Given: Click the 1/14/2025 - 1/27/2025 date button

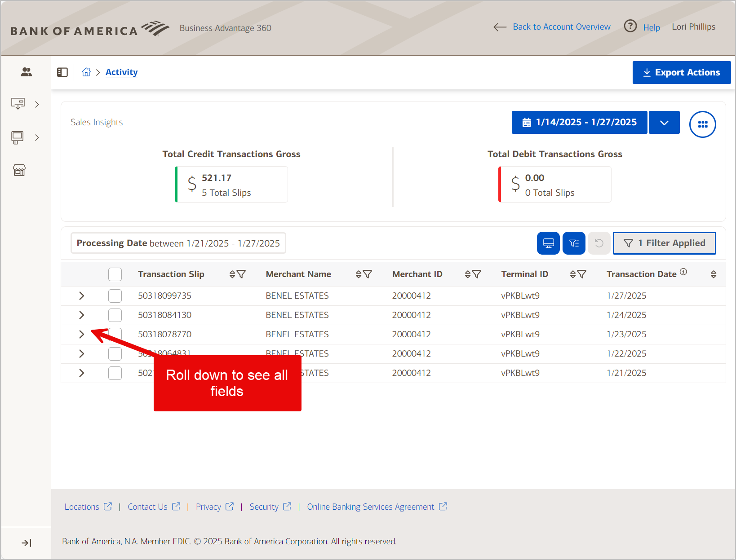Looking at the screenshot, I should point(579,123).
